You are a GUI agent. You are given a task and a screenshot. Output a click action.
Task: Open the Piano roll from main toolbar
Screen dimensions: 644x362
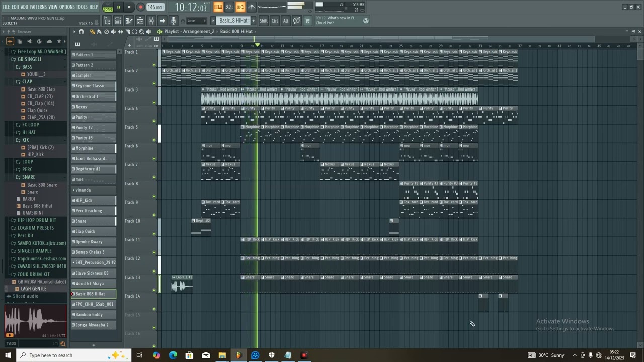129,21
